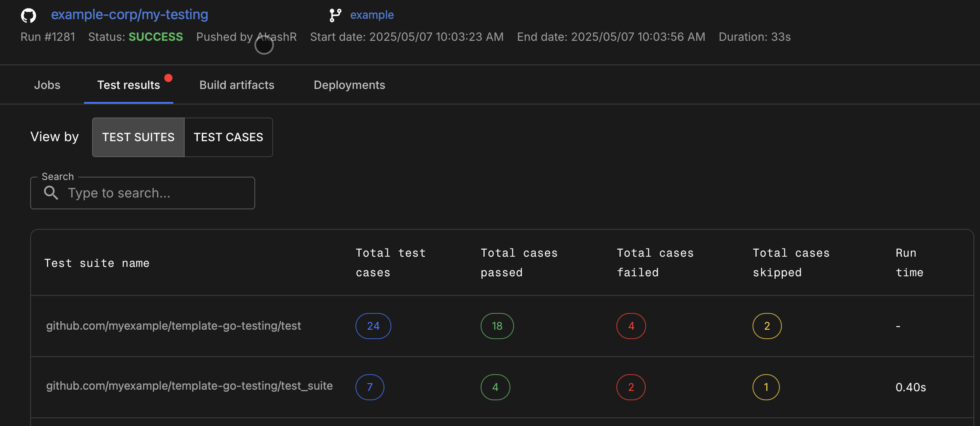Open the example branch link
Viewport: 980px width, 426px height.
pos(371,15)
